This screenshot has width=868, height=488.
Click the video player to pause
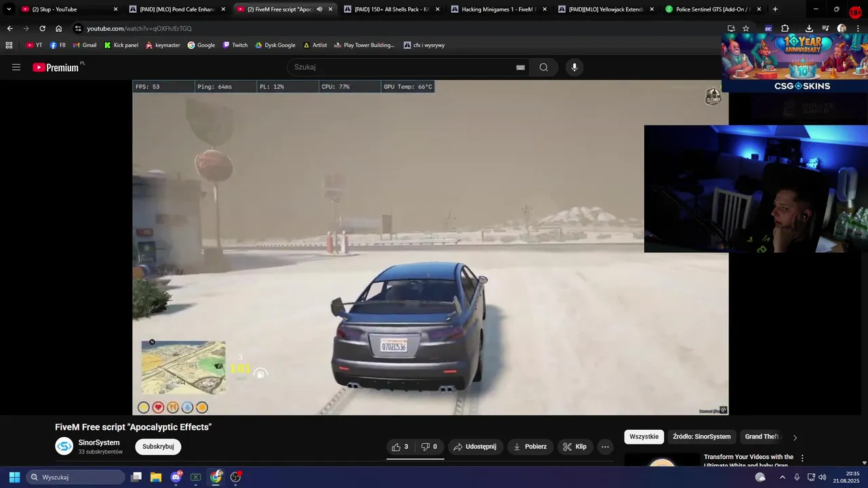tap(430, 247)
